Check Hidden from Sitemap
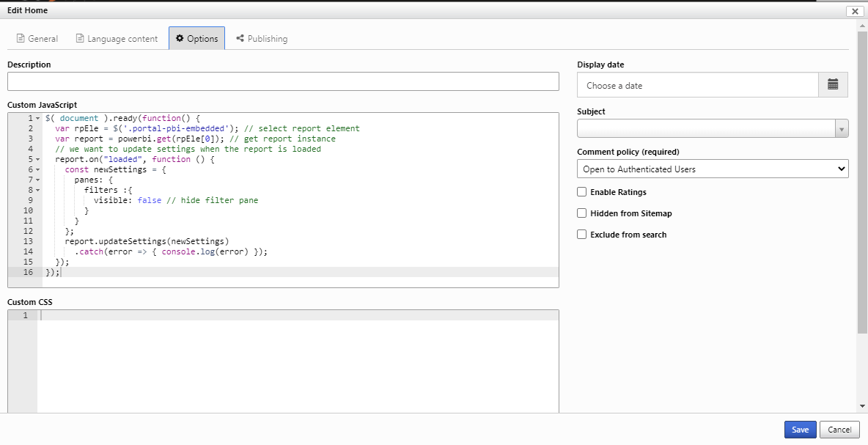 (581, 213)
